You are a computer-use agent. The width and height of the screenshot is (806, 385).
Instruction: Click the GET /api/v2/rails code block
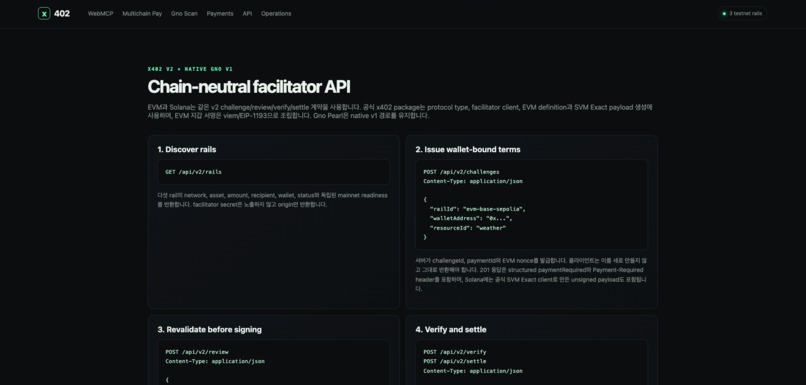point(273,172)
